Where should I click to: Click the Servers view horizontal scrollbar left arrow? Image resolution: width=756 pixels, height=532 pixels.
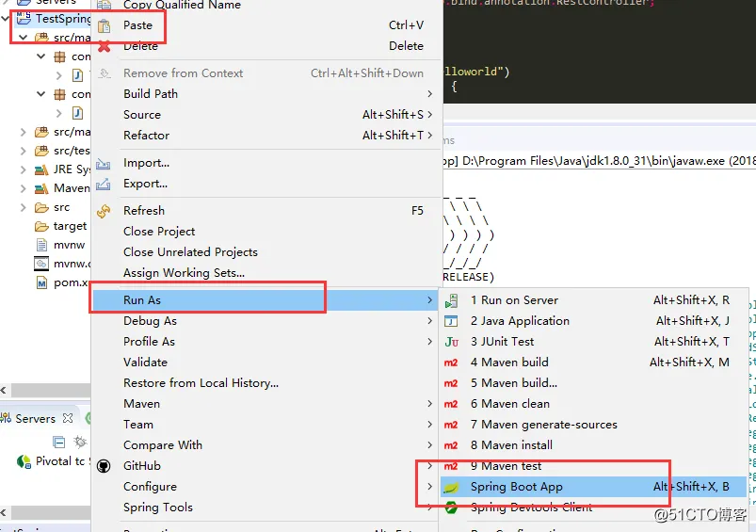(x=4, y=513)
